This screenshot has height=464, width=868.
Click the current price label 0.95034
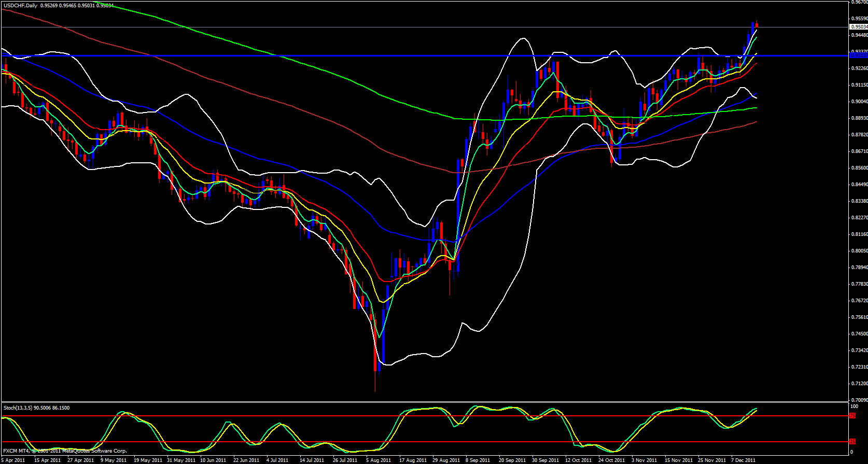click(x=859, y=26)
